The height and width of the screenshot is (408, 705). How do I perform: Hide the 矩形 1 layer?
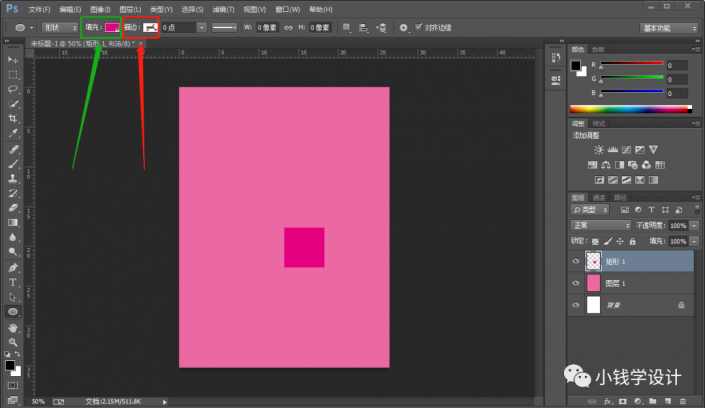click(x=576, y=261)
